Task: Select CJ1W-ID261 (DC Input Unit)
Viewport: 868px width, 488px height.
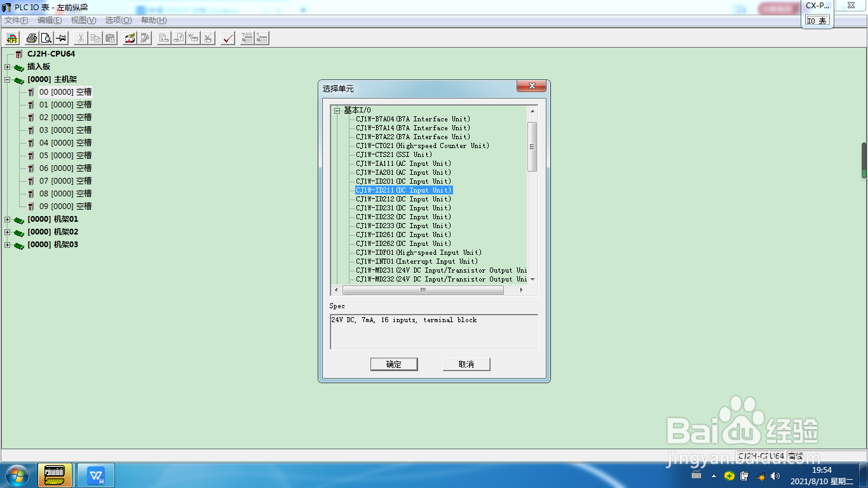Action: (403, 234)
